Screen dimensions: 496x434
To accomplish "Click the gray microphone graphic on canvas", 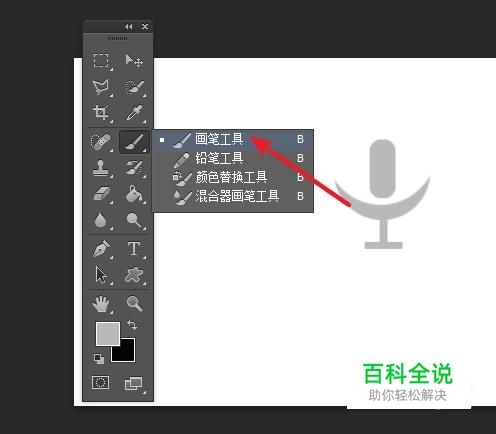I will 383,194.
